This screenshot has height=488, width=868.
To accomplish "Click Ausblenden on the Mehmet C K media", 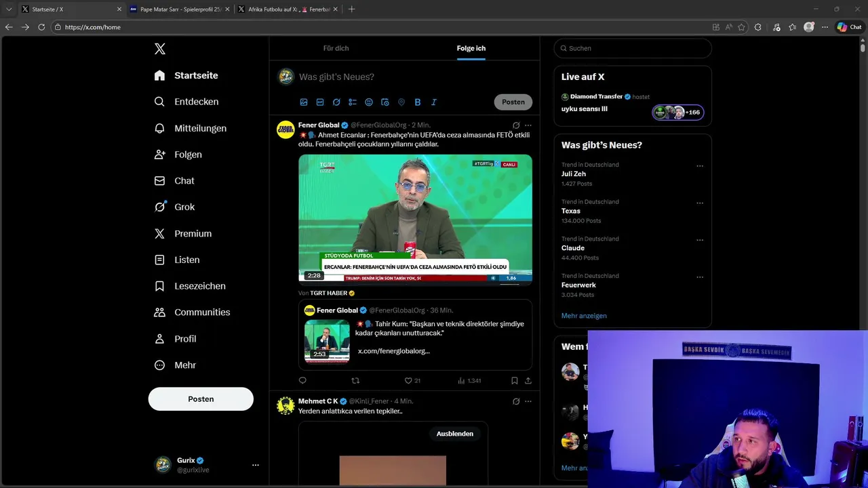I will click(455, 434).
